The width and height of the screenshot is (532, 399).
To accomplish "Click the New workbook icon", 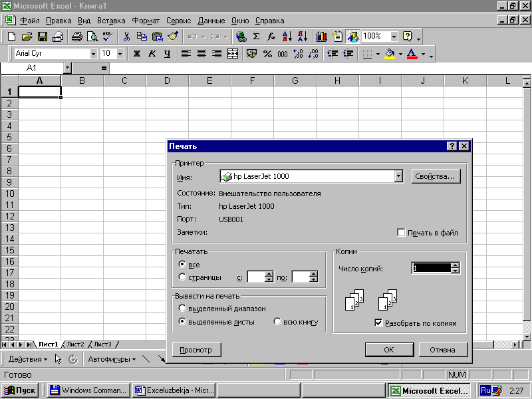I will tap(11, 37).
